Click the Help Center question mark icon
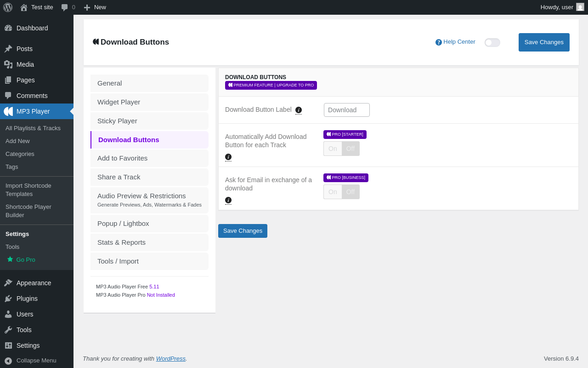The width and height of the screenshot is (588, 368). tap(439, 42)
